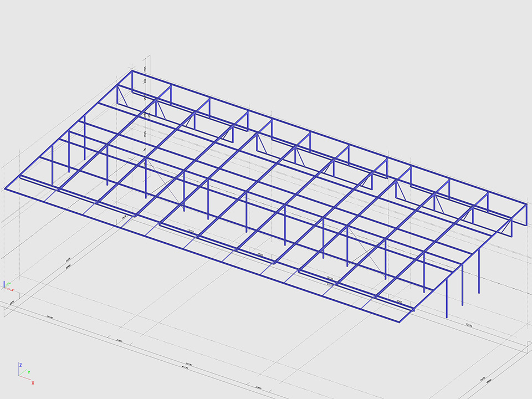Click the blue Z axis label of the triad

point(20,365)
